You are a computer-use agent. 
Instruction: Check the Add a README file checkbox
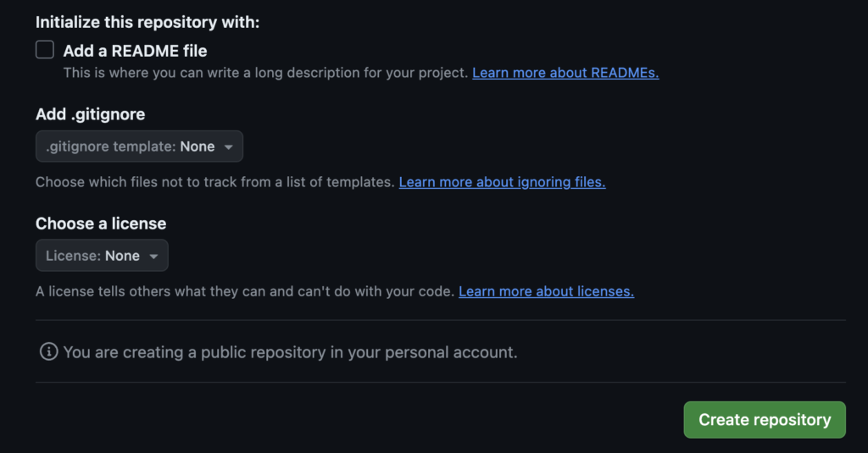(45, 50)
